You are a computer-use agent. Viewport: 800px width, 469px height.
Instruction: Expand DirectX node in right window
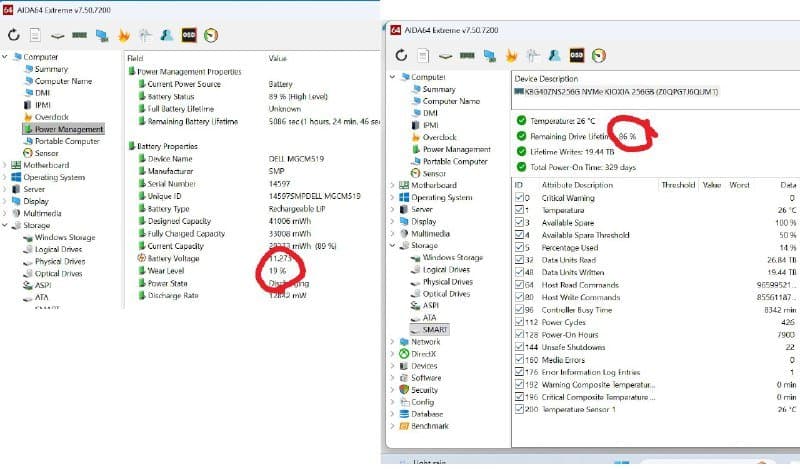point(392,354)
